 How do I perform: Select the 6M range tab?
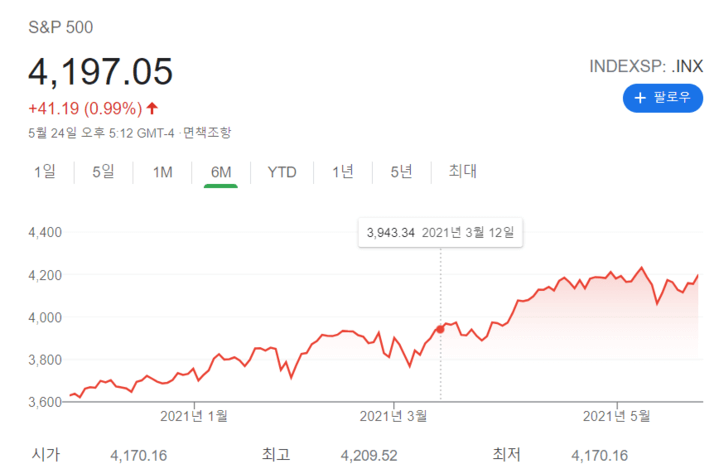coord(221,172)
